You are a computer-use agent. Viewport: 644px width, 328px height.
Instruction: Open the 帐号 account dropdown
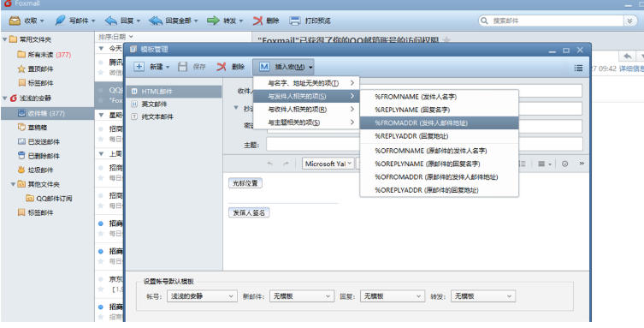(202, 296)
